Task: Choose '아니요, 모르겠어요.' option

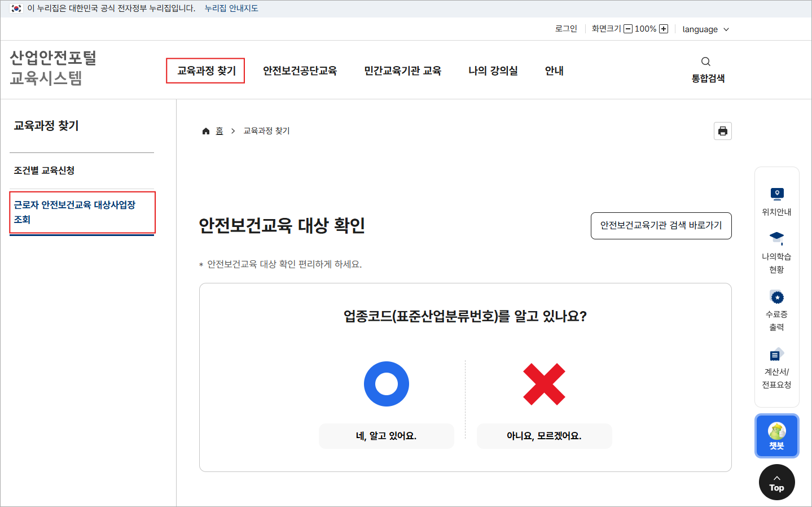Action: click(544, 436)
